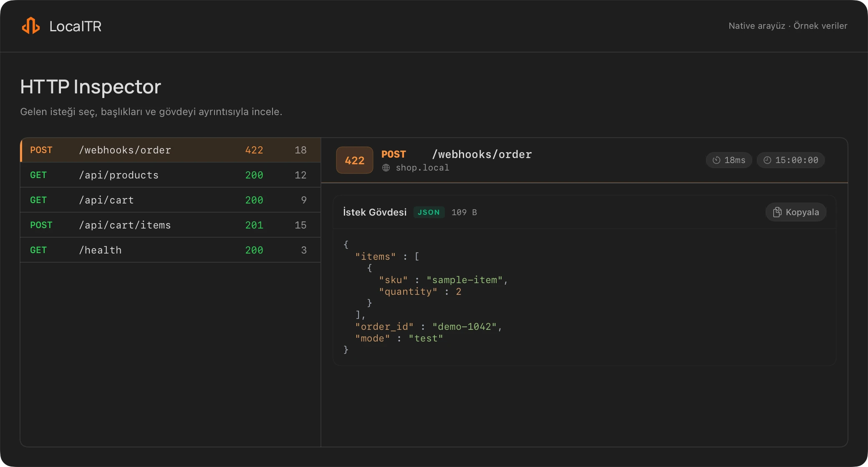Click the clipboard icon in Kopyala button
The image size is (868, 467).
[777, 212]
